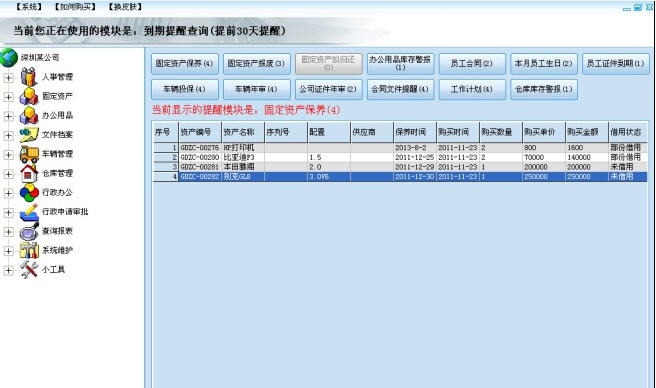Show 固定资产报废 (3) reminders
This screenshot has height=388, width=656.
tap(256, 64)
